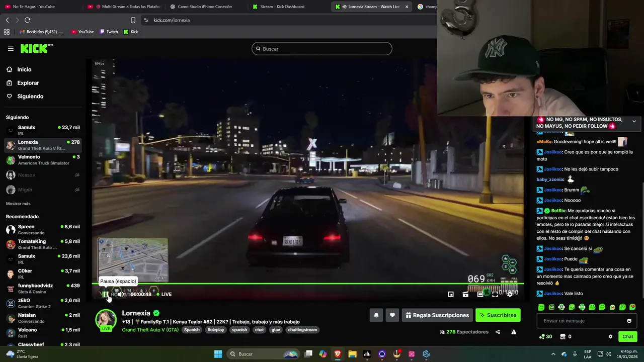
Task: Open C0ker recommended channel
Action: click(x=43, y=274)
